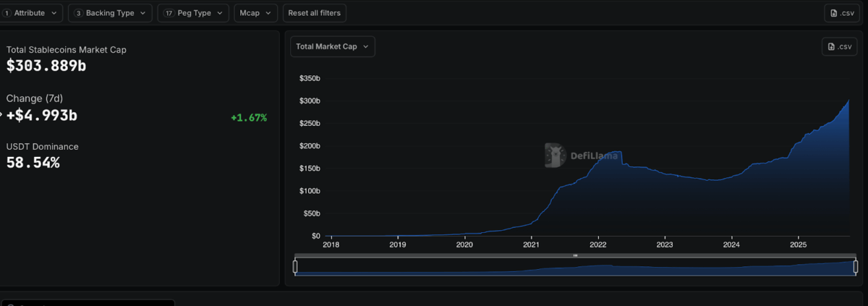Viewport: 868px width, 306px height.
Task: Click the green +1.67% change indicator
Action: [x=249, y=117]
